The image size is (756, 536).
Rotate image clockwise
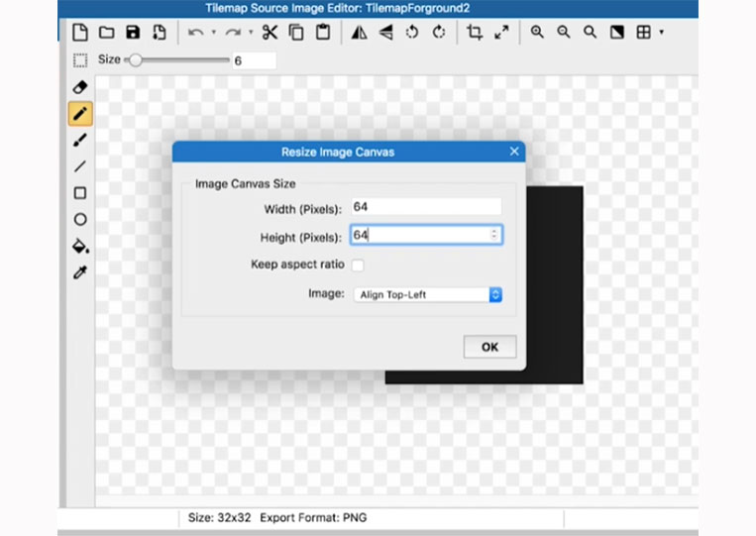coord(439,33)
